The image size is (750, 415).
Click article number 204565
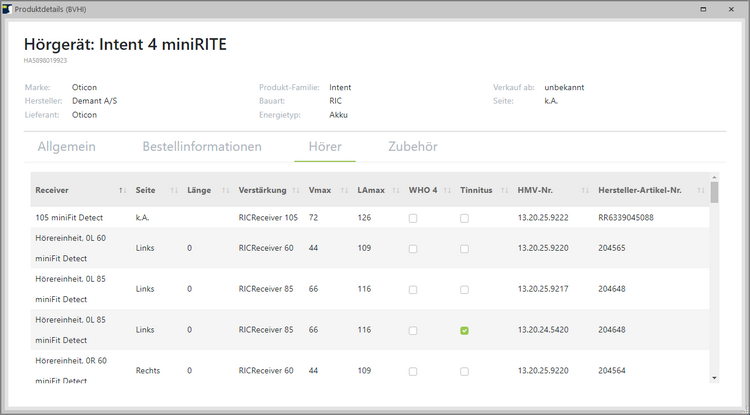(612, 248)
